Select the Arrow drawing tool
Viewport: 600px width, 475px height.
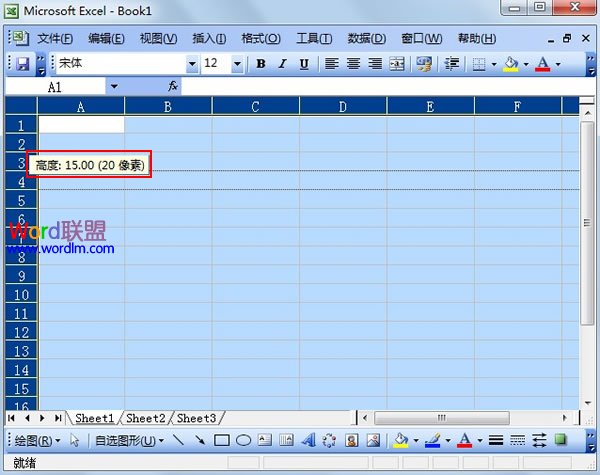click(200, 441)
